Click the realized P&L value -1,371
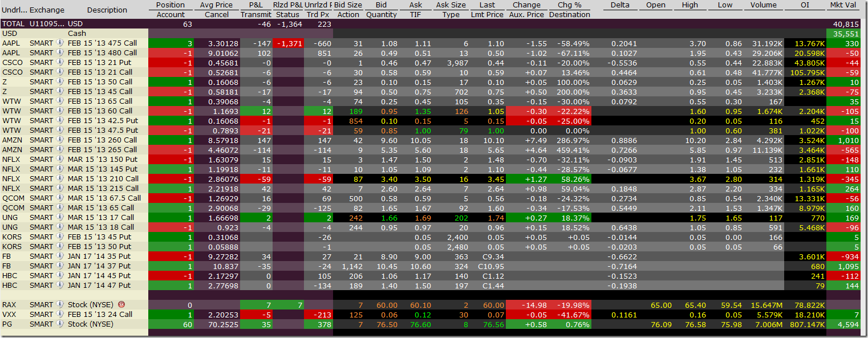868x338 pixels. pos(290,43)
